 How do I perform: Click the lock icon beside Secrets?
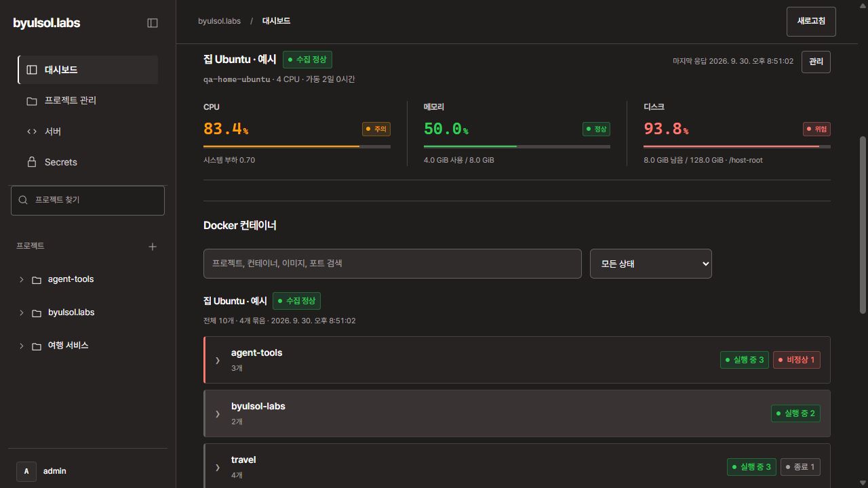[x=32, y=162]
